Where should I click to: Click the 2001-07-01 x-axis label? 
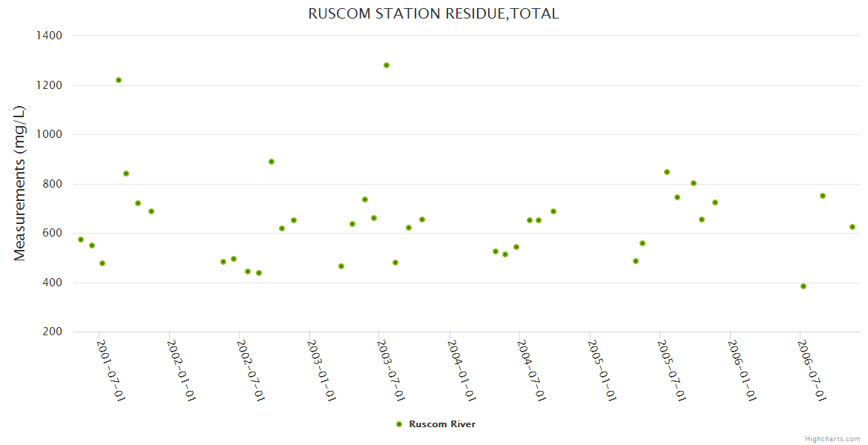[x=111, y=371]
